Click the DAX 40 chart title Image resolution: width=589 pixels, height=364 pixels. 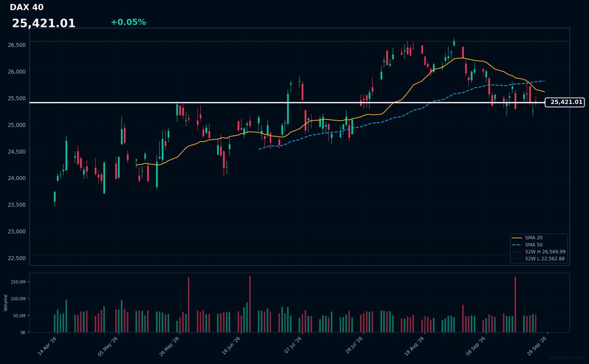[x=27, y=7]
